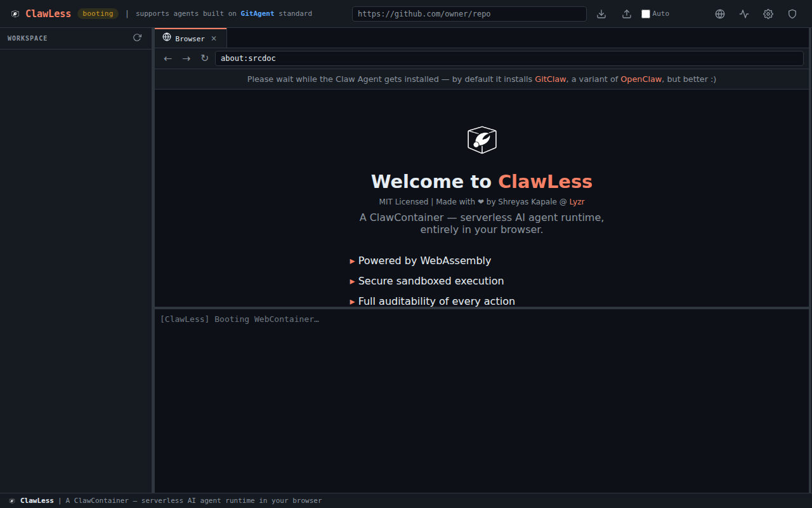Image resolution: width=812 pixels, height=508 pixels.
Task: Open the settings gear icon
Action: pyautogui.click(x=768, y=14)
